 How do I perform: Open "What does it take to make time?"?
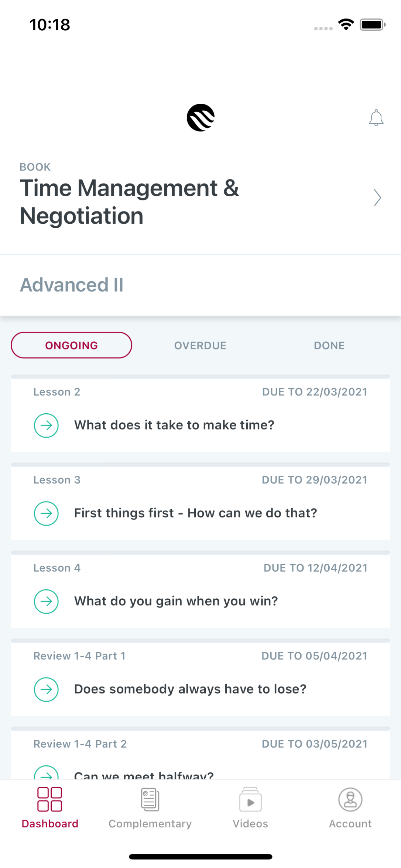174,425
